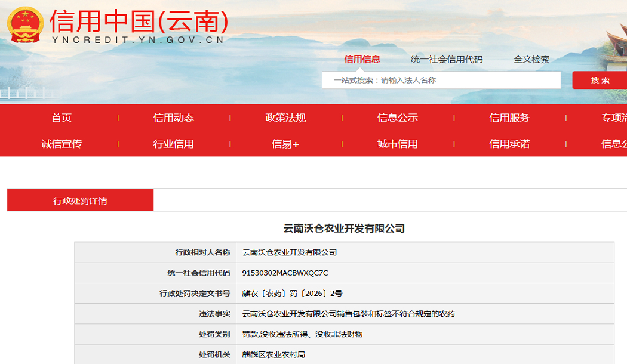The image size is (627, 364).
Task: Open 信息公示 navigation item
Action: coord(398,118)
